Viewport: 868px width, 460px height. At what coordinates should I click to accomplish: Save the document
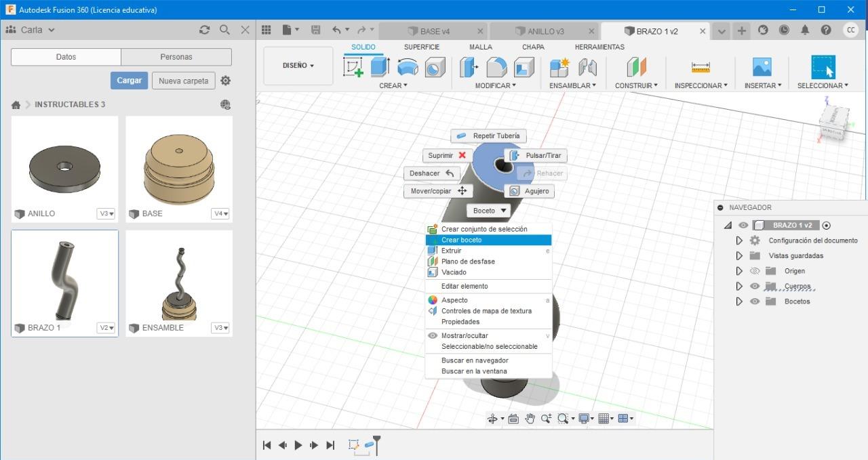click(315, 30)
